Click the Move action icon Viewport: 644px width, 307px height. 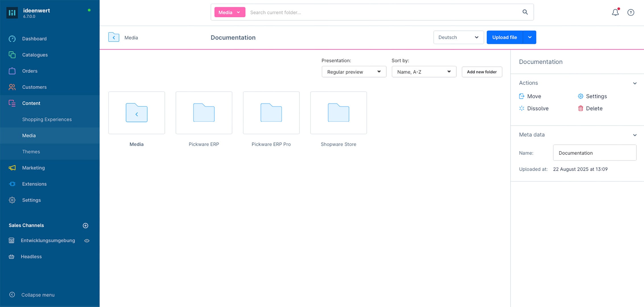pyautogui.click(x=522, y=96)
